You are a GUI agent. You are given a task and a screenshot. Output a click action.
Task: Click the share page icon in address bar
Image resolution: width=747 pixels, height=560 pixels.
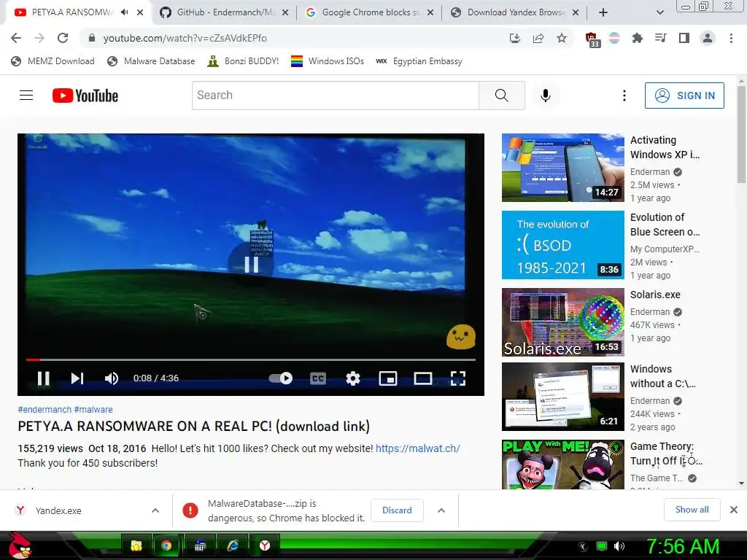pyautogui.click(x=538, y=38)
